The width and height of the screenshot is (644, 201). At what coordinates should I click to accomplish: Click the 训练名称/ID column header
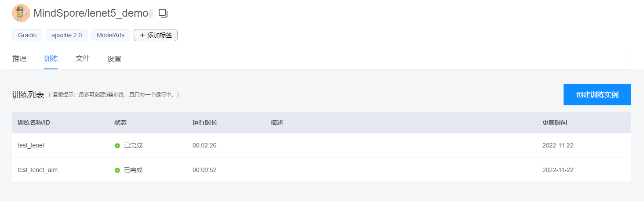[x=33, y=123]
